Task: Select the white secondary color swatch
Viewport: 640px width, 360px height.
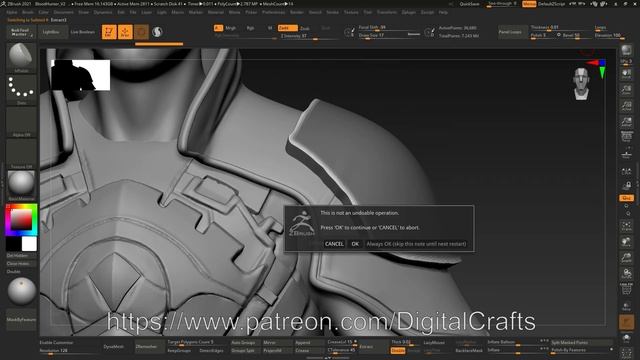Action: (x=29, y=244)
